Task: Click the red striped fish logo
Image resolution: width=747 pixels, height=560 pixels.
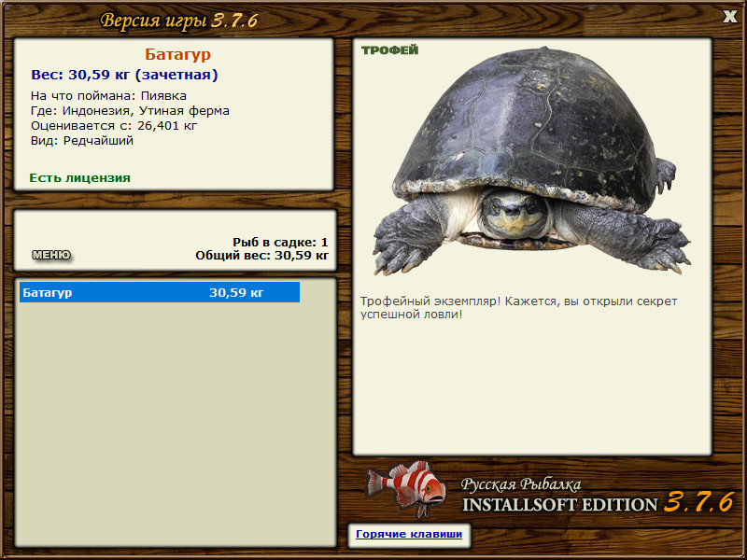Action: click(x=406, y=488)
